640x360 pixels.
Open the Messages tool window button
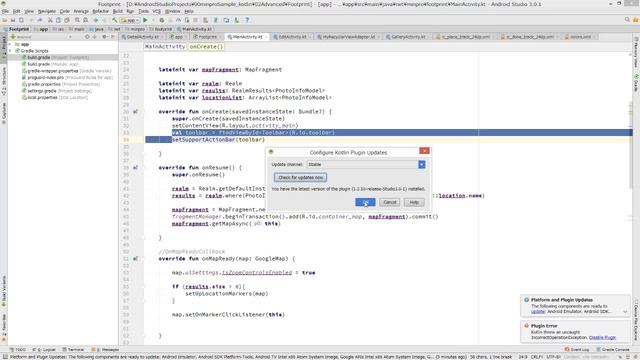click(x=106, y=350)
